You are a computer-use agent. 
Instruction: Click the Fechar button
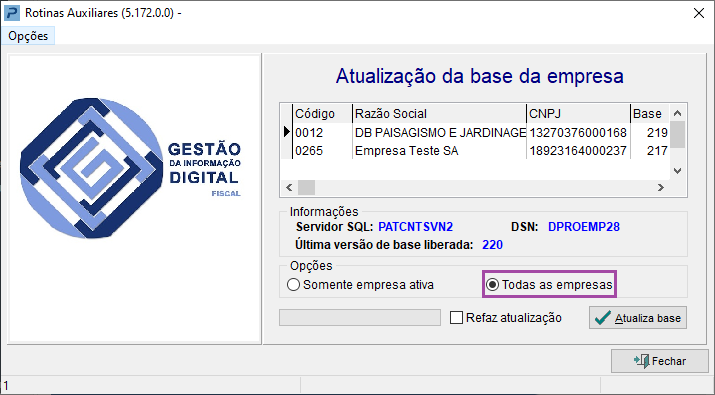[x=659, y=361]
